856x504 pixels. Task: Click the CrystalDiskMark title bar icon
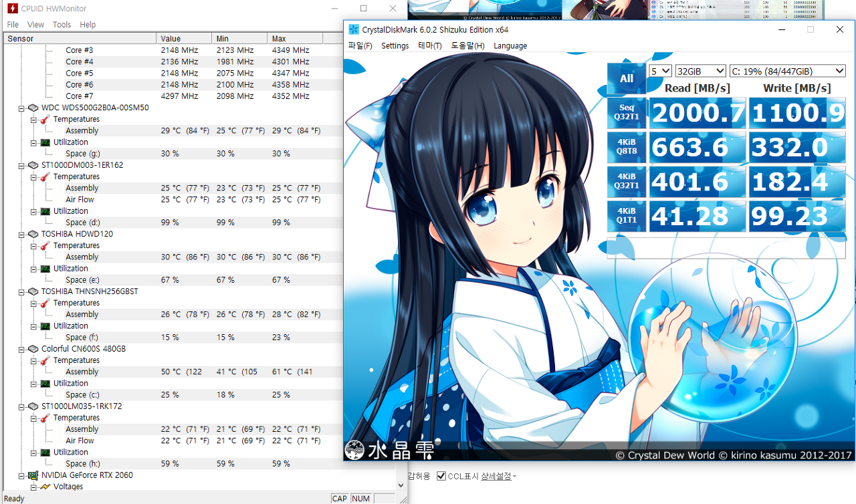click(354, 29)
